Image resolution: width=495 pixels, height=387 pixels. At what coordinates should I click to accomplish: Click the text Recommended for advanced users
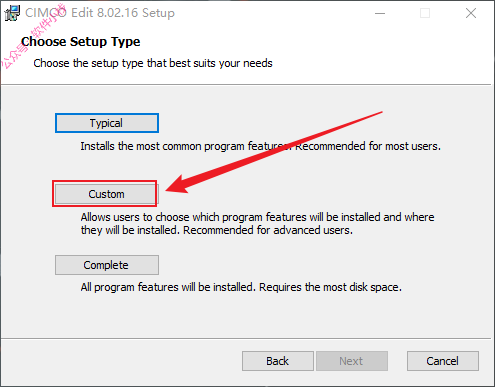(268, 230)
